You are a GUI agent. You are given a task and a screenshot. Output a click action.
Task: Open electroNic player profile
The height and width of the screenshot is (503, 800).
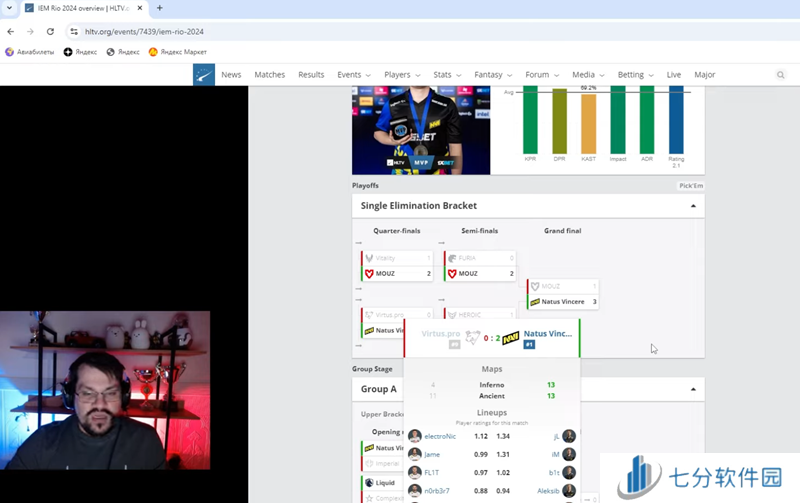coord(440,436)
